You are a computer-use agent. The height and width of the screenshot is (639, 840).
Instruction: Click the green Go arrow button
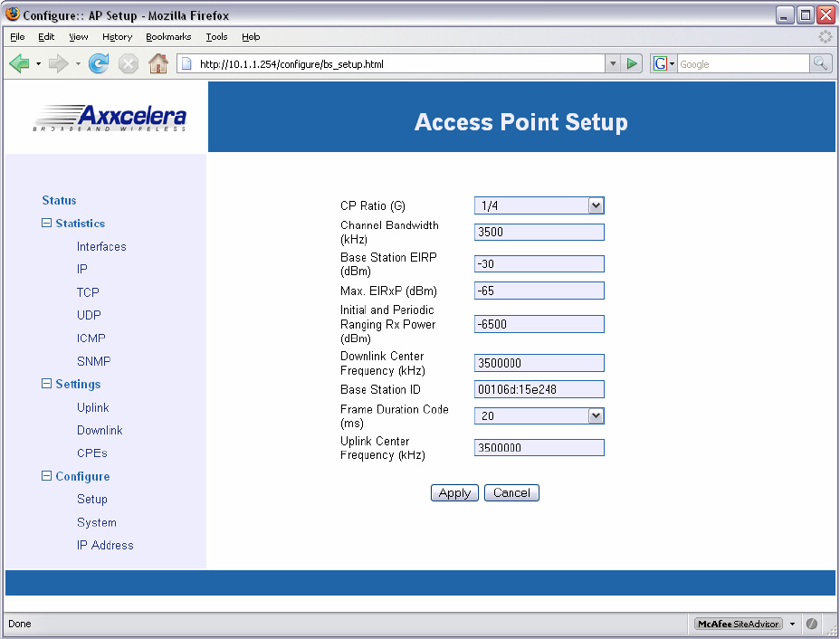click(x=632, y=63)
